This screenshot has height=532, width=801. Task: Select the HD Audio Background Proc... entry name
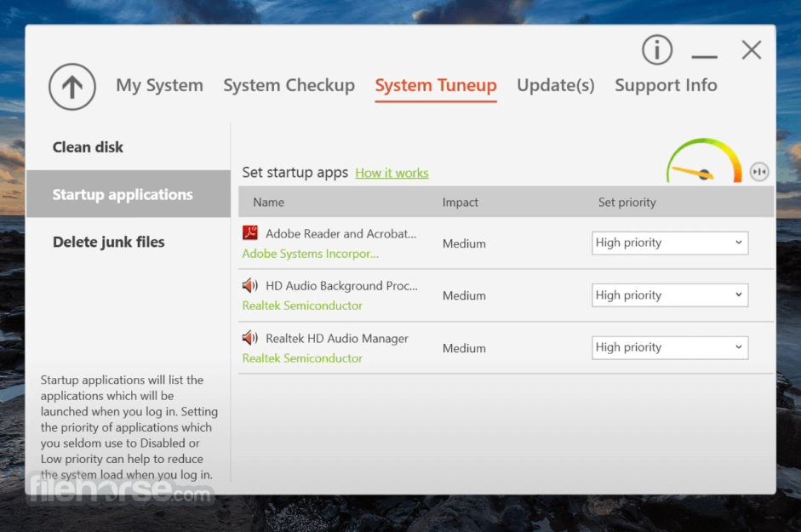[341, 286]
